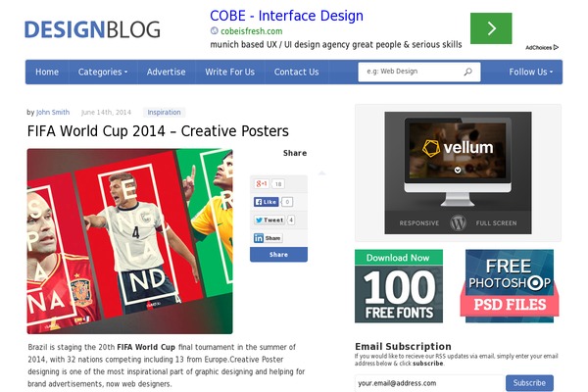Click the LinkedIn Share button

[268, 238]
